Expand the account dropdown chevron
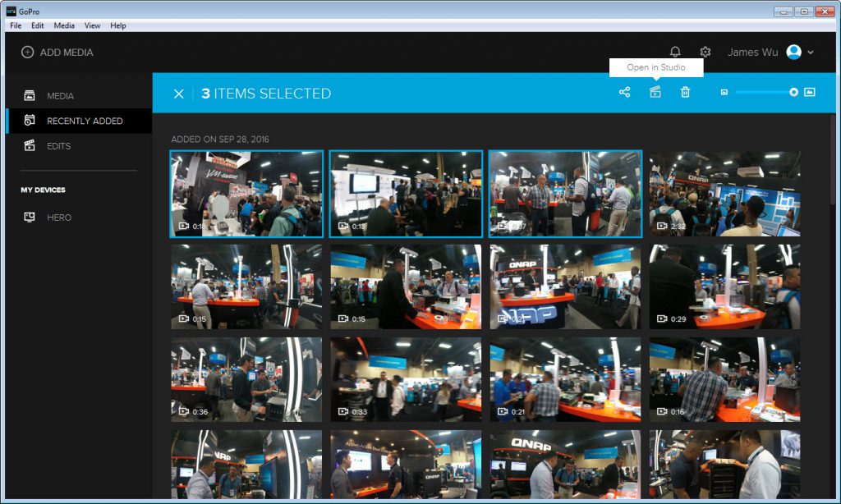The height and width of the screenshot is (504, 841). (x=811, y=53)
